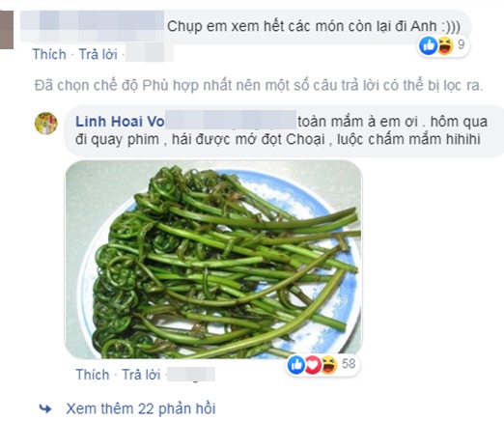
Task: Open the boiled fern shoots photo
Action: pyautogui.click(x=213, y=260)
